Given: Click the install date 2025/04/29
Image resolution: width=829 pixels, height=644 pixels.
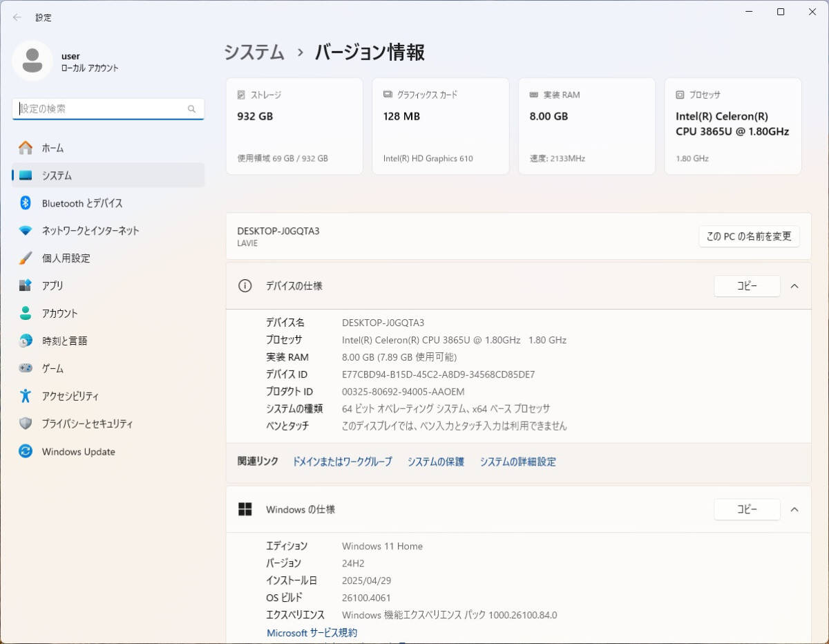Looking at the screenshot, I should 366,580.
